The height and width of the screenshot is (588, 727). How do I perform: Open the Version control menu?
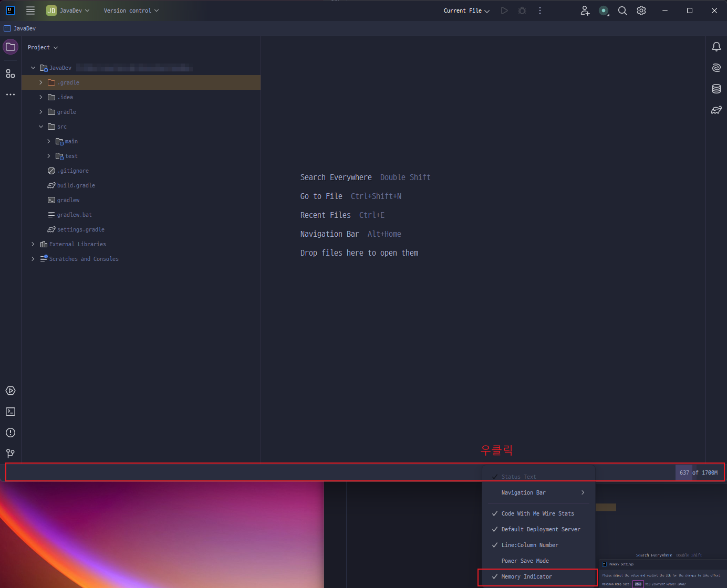coord(131,10)
